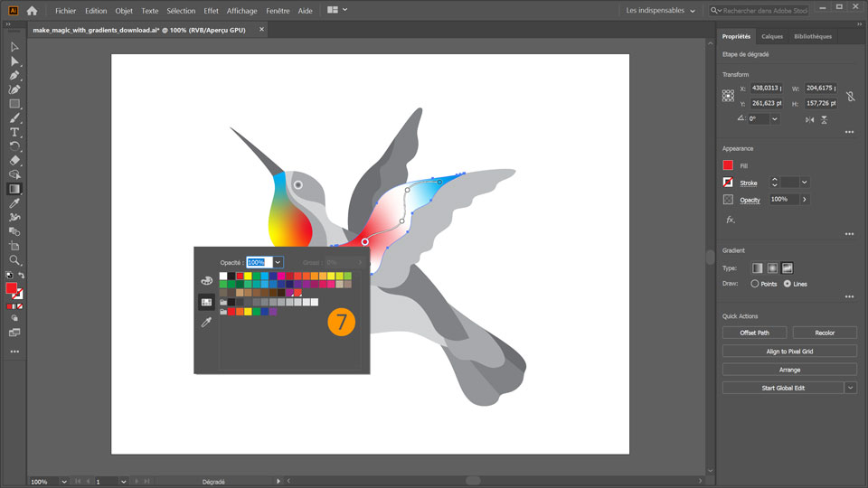Select the Pen tool

point(14,75)
